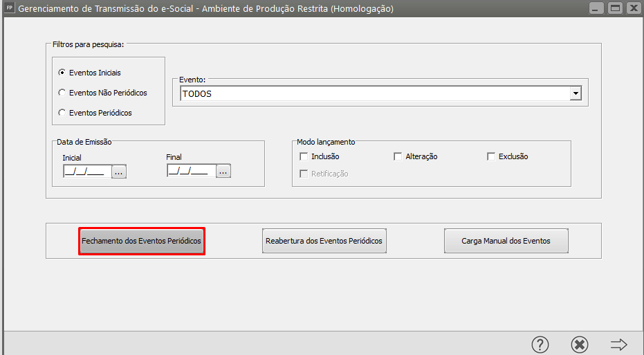Click Reabertura dos Eventos Periódicos button
Image resolution: width=644 pixels, height=355 pixels.
(x=324, y=242)
